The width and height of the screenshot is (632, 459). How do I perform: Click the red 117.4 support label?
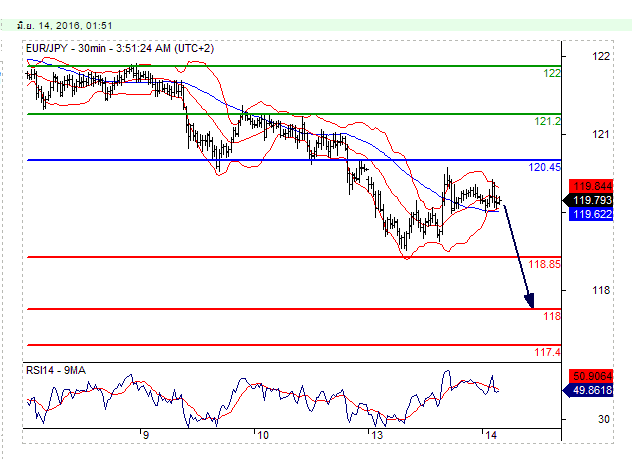click(547, 352)
